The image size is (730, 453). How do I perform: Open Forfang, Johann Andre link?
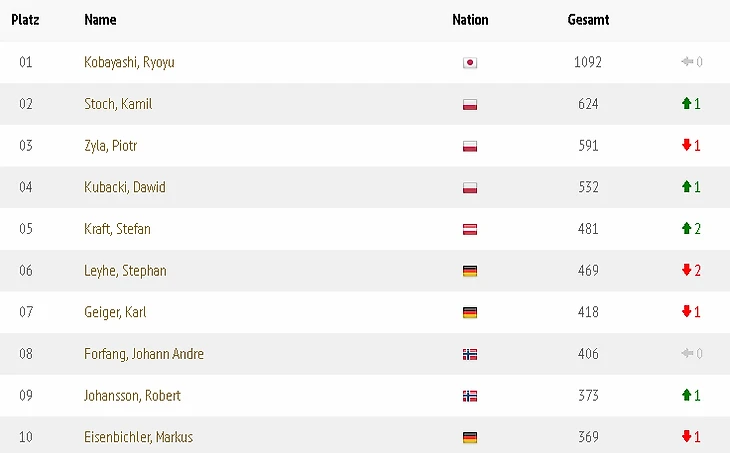pyautogui.click(x=144, y=354)
